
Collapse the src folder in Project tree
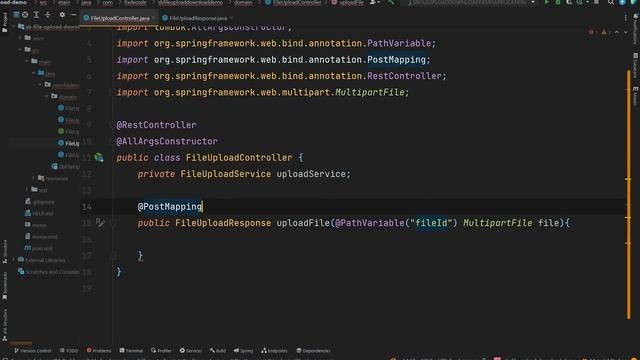pyautogui.click(x=20, y=50)
